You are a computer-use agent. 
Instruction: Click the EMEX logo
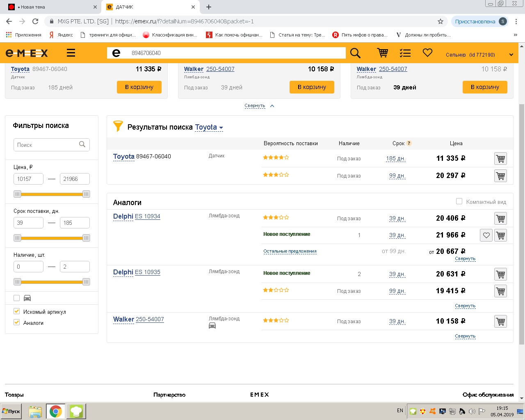[27, 53]
